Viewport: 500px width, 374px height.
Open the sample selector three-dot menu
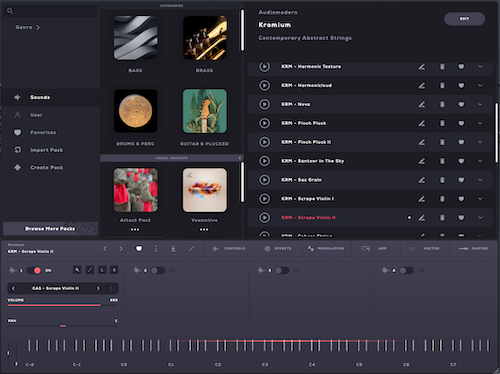(111, 288)
